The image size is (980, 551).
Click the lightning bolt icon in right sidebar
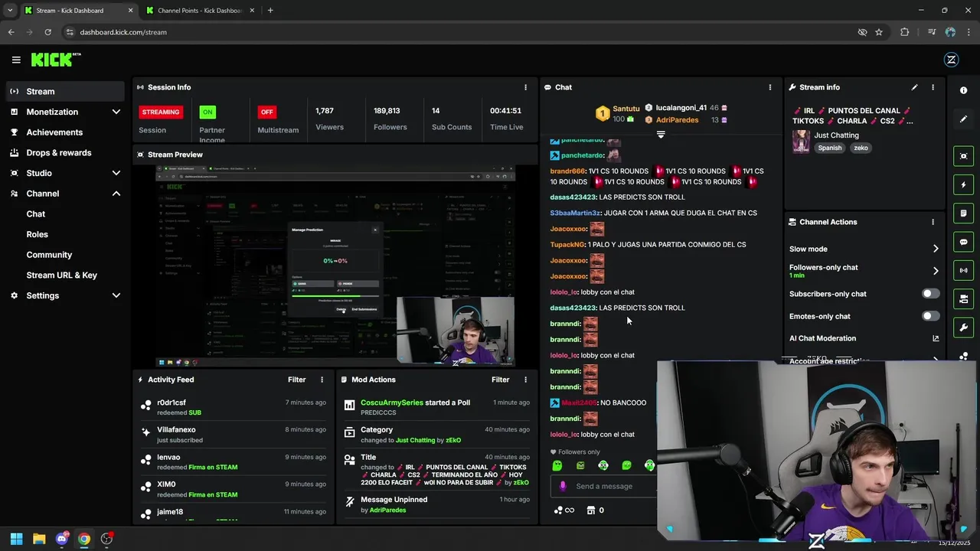tap(964, 184)
